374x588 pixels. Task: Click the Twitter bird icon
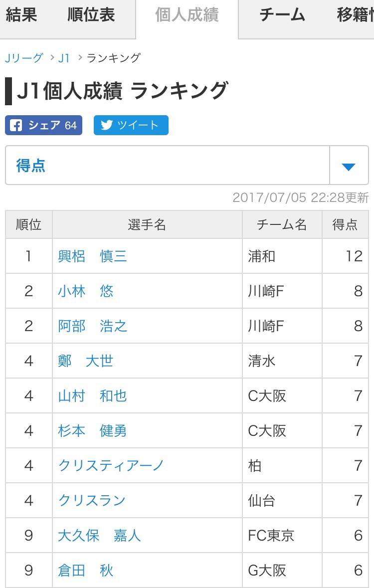(107, 125)
